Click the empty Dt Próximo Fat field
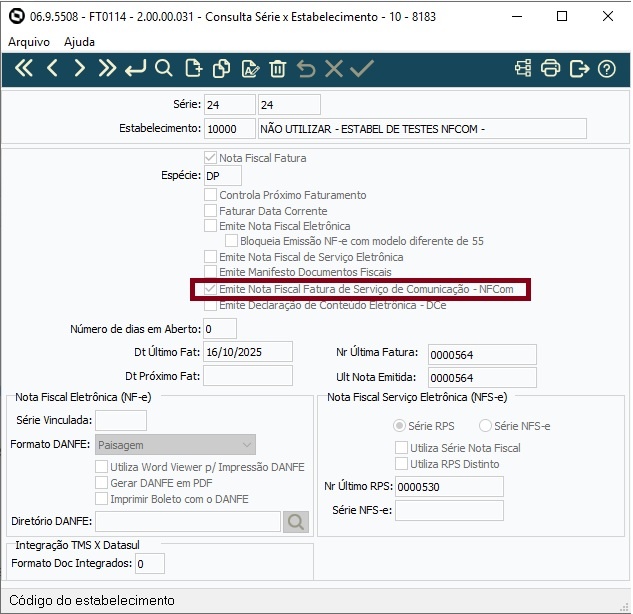This screenshot has height=614, width=633. click(248, 376)
